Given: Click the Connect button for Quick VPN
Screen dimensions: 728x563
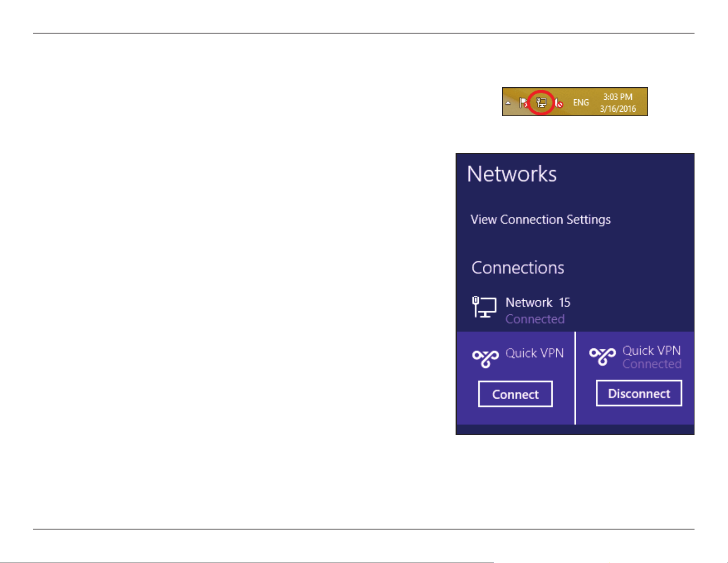Looking at the screenshot, I should [x=516, y=394].
